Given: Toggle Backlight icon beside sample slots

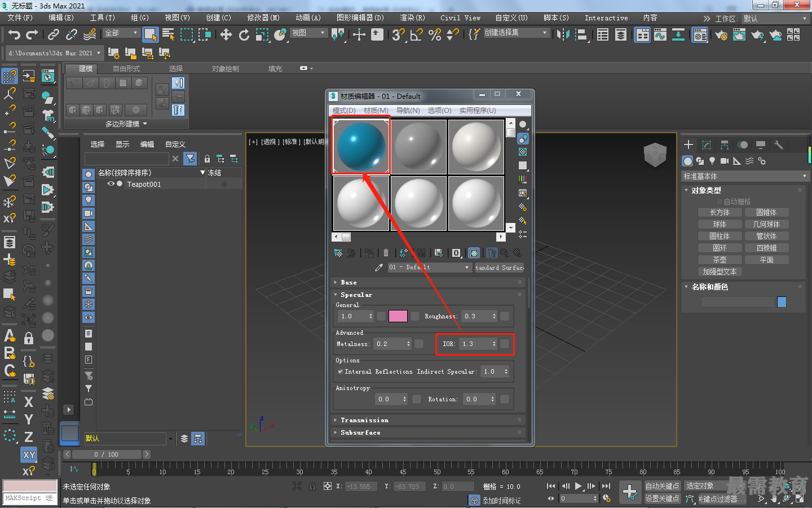Looking at the screenshot, I should (x=523, y=138).
